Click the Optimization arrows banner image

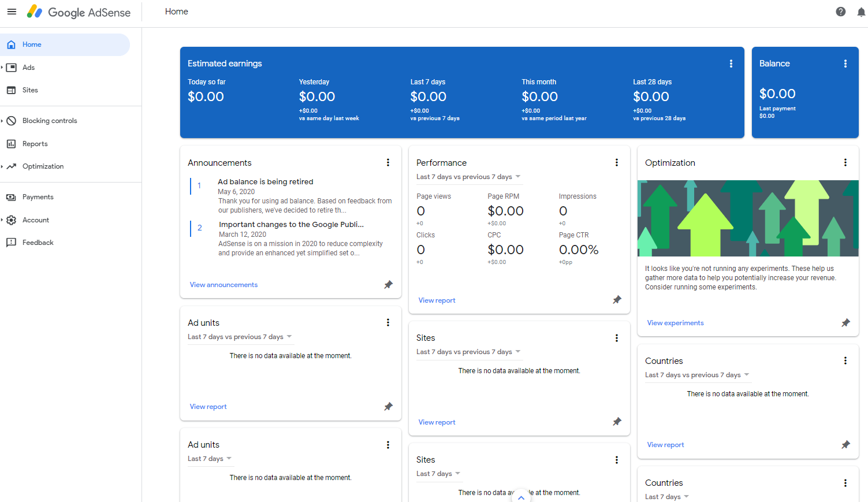click(x=748, y=218)
